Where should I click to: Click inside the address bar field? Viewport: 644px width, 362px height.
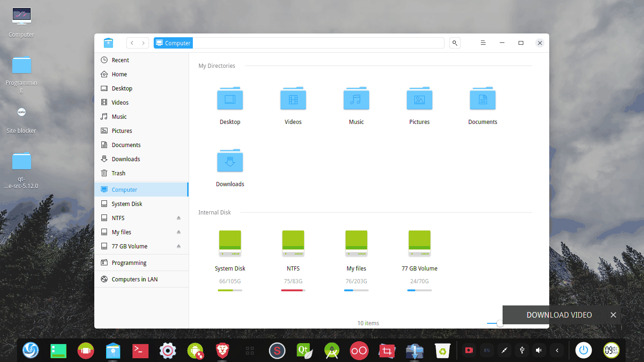click(x=306, y=42)
